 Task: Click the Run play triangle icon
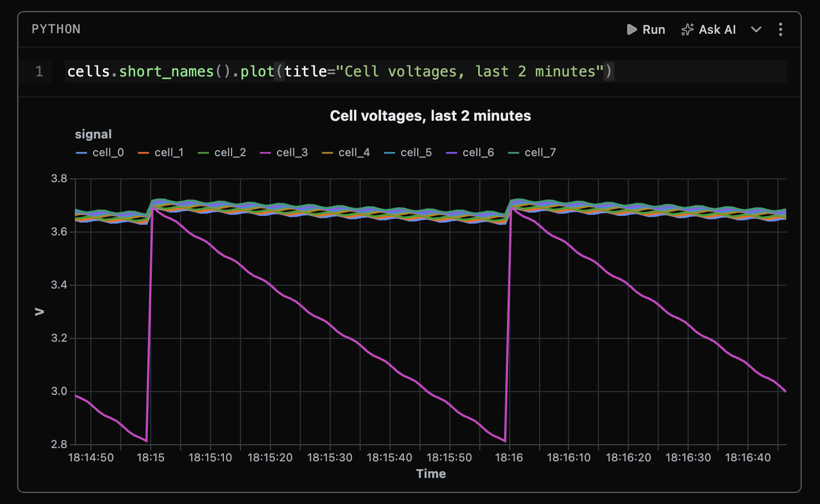click(x=632, y=29)
